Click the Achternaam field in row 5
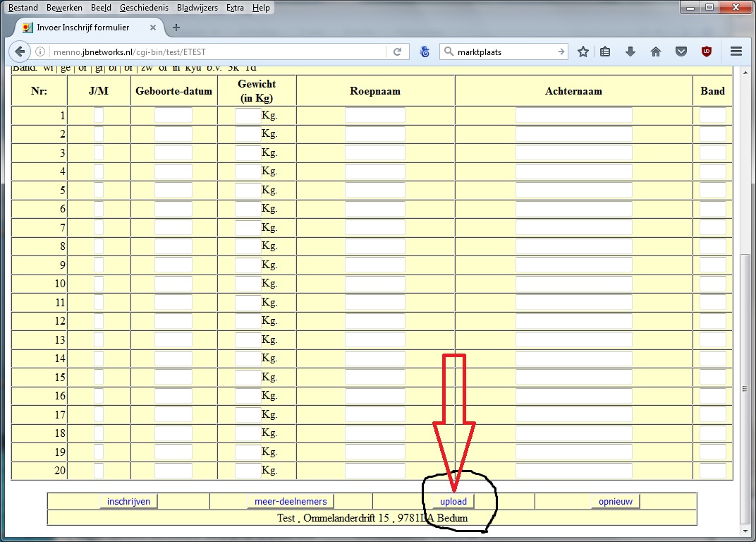Viewport: 756px width, 542px height. pyautogui.click(x=573, y=190)
